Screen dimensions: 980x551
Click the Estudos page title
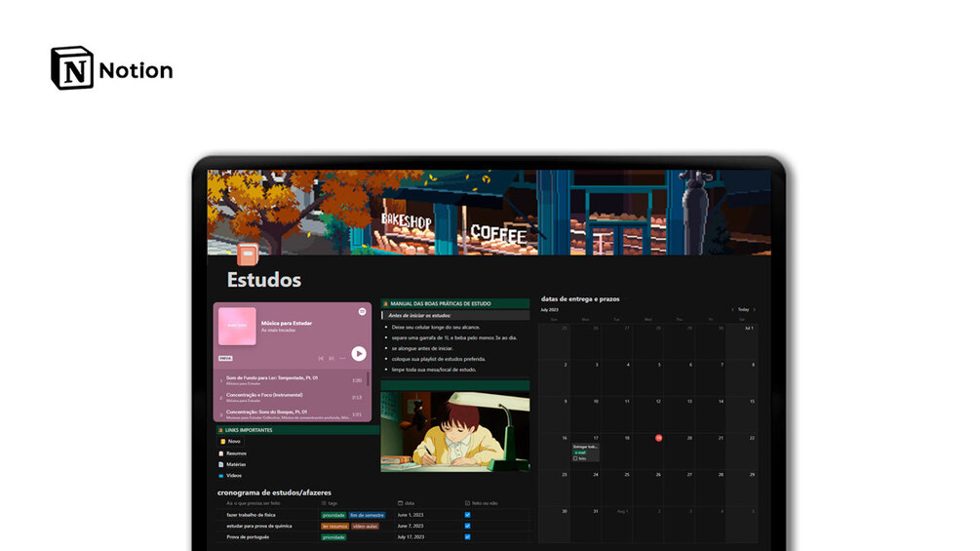click(263, 279)
